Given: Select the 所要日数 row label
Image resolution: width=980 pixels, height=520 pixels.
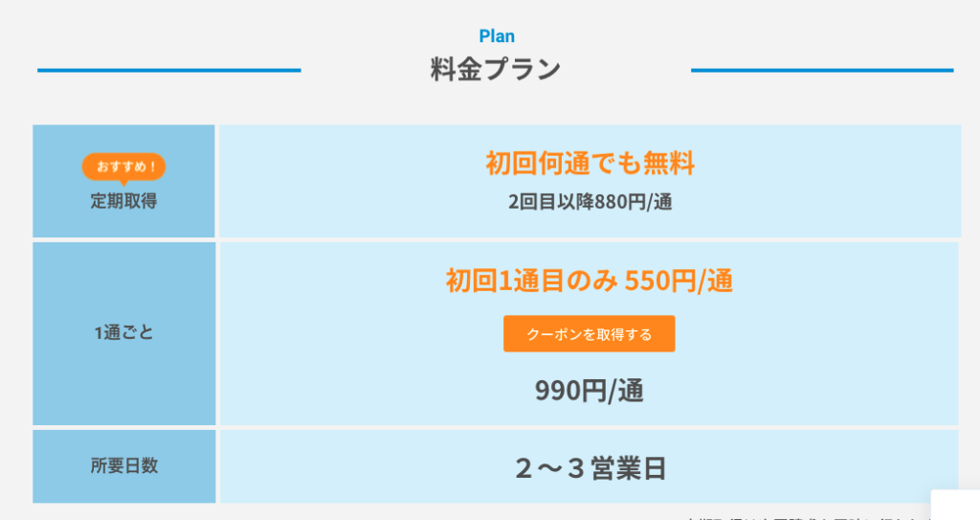Looking at the screenshot, I should [x=123, y=466].
